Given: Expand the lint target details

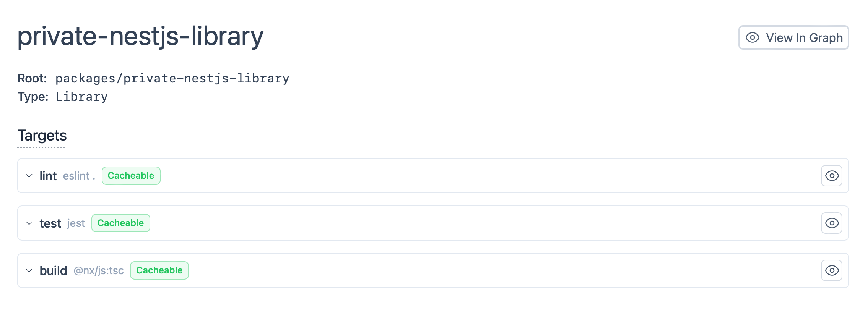Looking at the screenshot, I should click(29, 176).
